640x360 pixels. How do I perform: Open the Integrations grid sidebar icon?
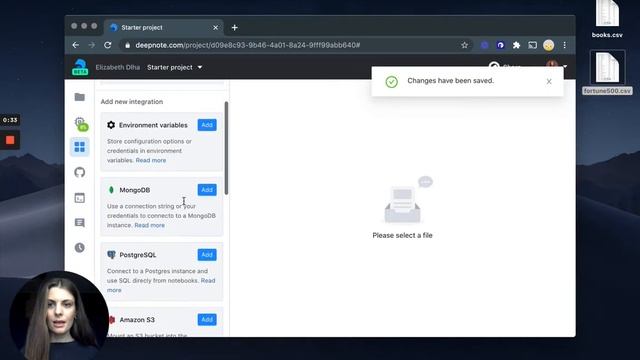[x=80, y=147]
